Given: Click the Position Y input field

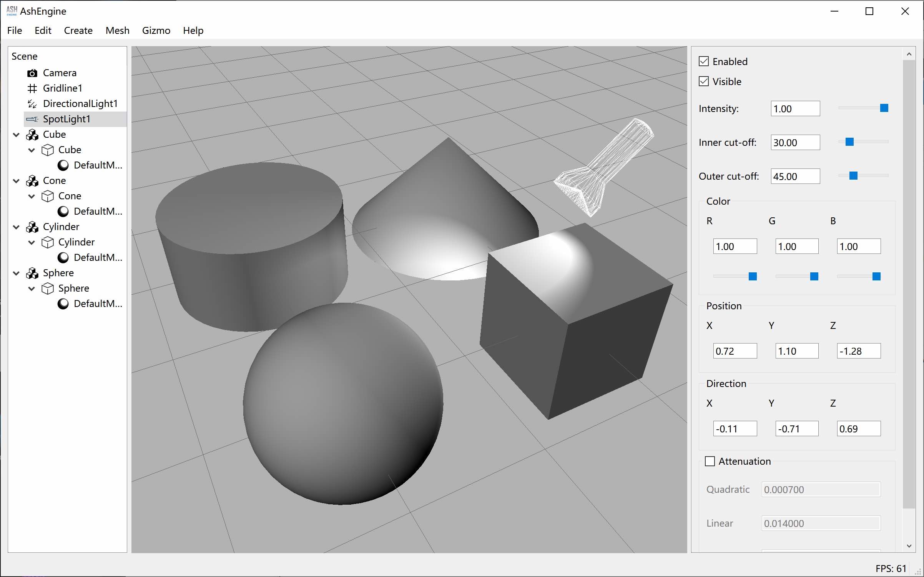Looking at the screenshot, I should pos(797,351).
